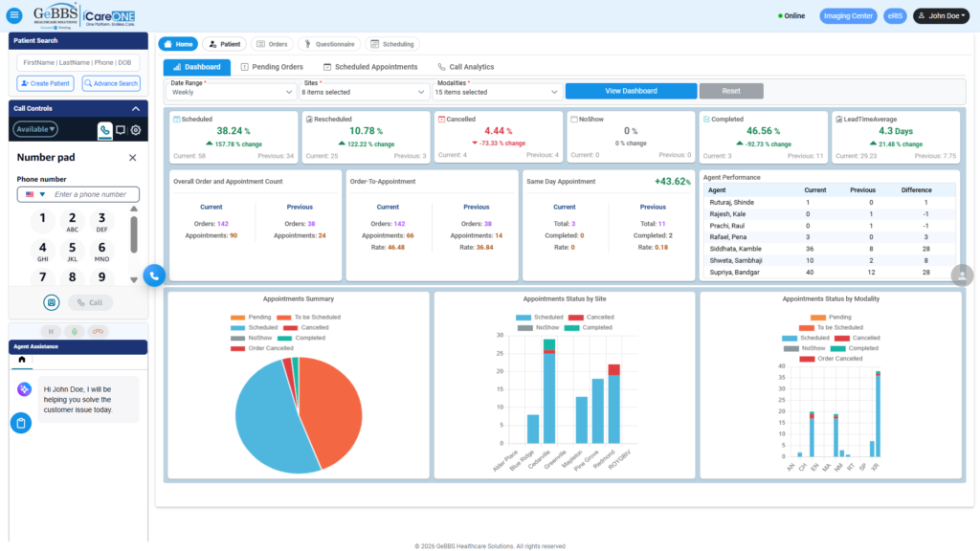Open Call Controls settings gear
980x551 pixels.
(136, 129)
